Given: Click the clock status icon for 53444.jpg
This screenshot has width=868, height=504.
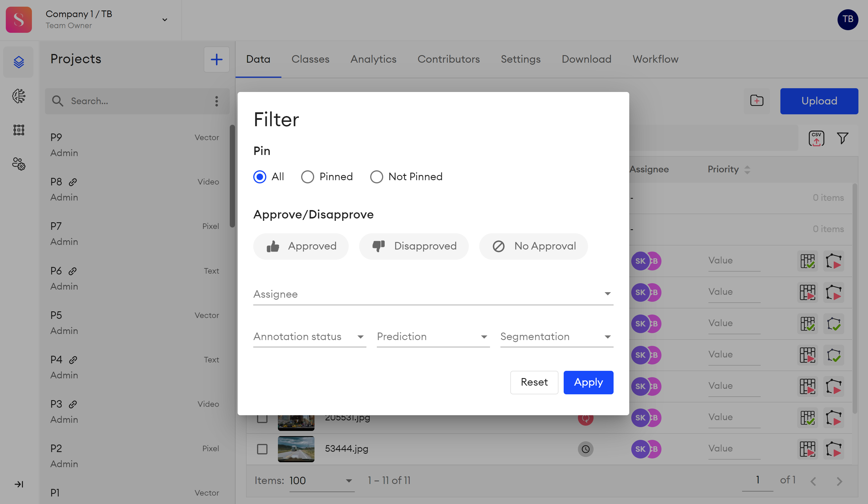Looking at the screenshot, I should point(585,449).
